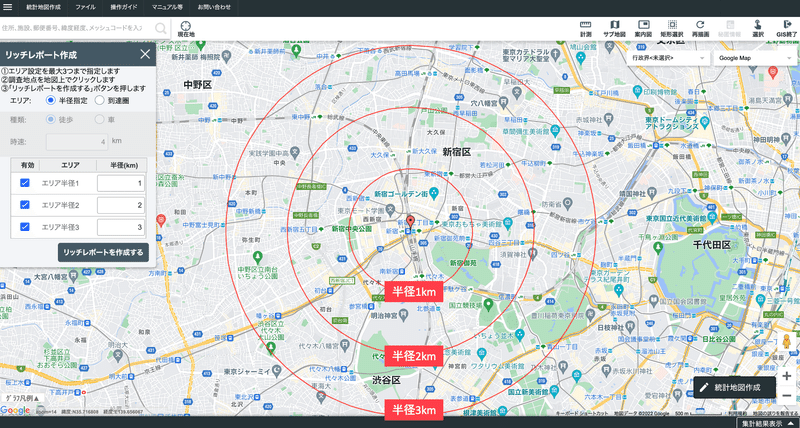Click the 国立競技場 stadium marker
Viewport: 800px width, 428px height.
pyautogui.click(x=488, y=305)
